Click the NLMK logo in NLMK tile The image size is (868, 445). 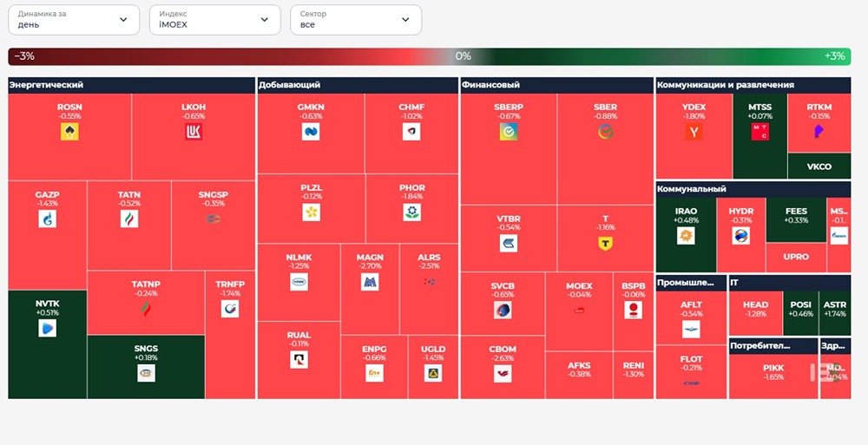(299, 282)
